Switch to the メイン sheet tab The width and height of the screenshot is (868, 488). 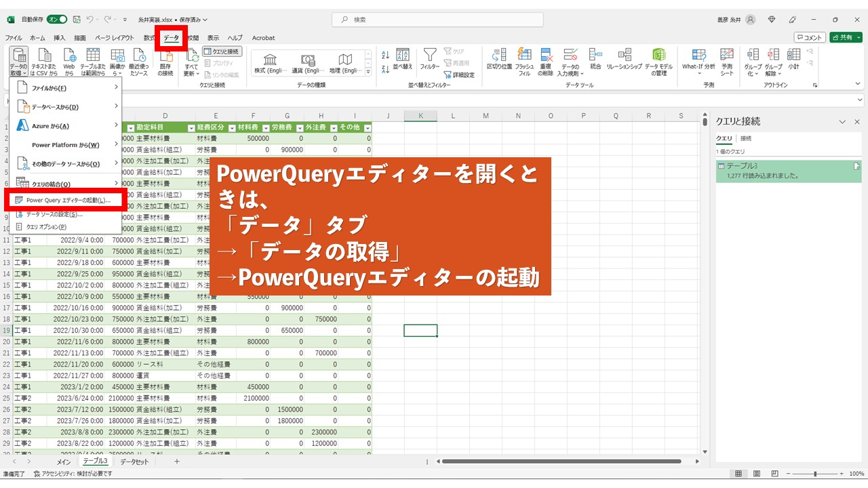63,462
